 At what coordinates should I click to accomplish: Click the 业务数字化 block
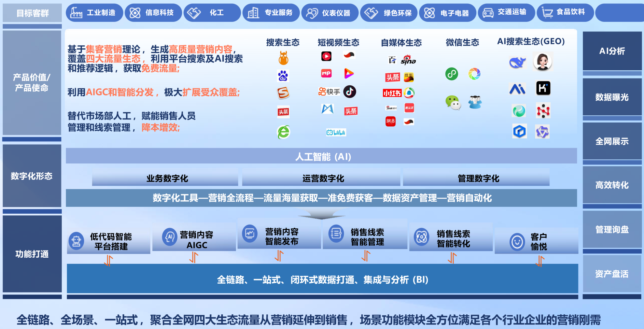(x=165, y=178)
